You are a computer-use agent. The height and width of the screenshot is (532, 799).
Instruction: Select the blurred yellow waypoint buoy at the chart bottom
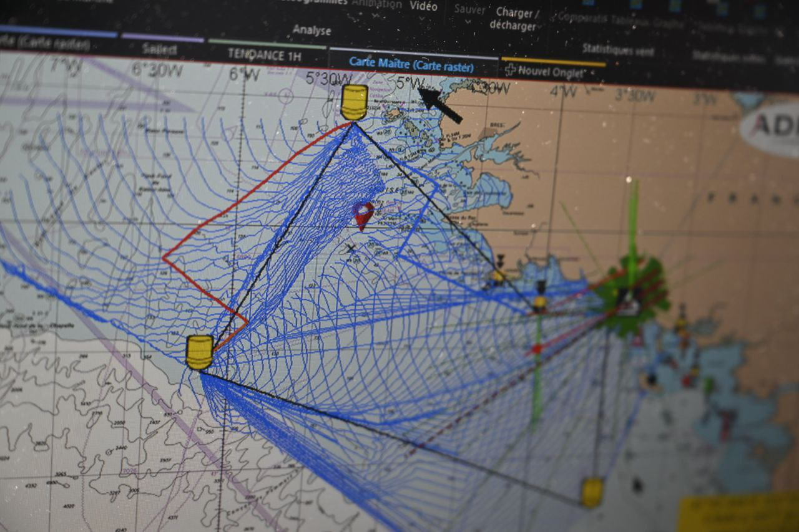click(592, 492)
